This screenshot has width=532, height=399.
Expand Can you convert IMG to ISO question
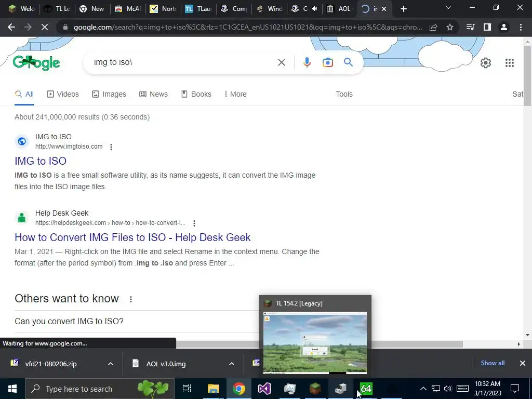coord(137,321)
